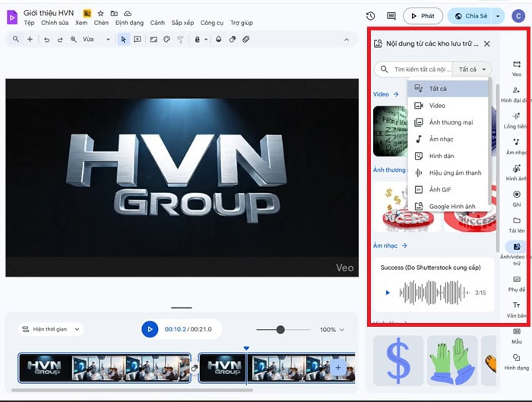Click the undo arrow in toolbar
Image resolution: width=532 pixels, height=402 pixels.
[x=46, y=39]
